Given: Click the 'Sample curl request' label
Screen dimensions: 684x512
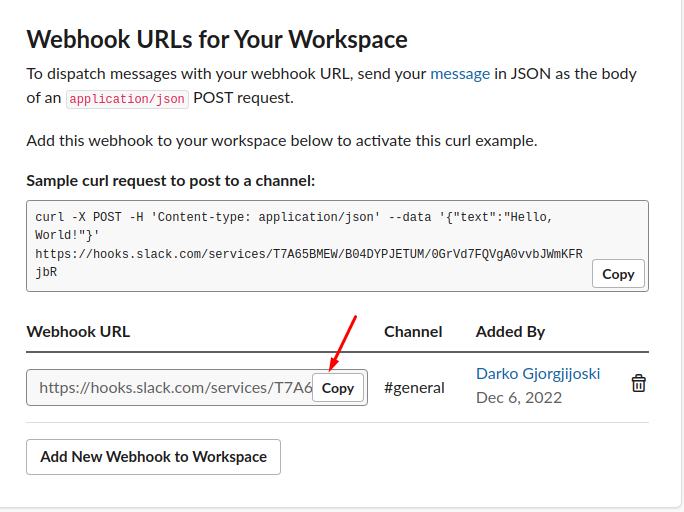Looking at the screenshot, I should point(171,181).
